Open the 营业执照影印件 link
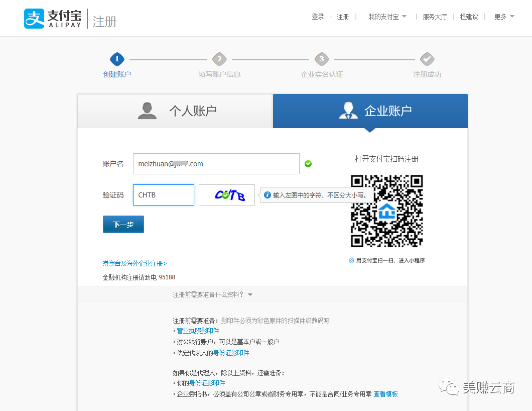 (198, 331)
